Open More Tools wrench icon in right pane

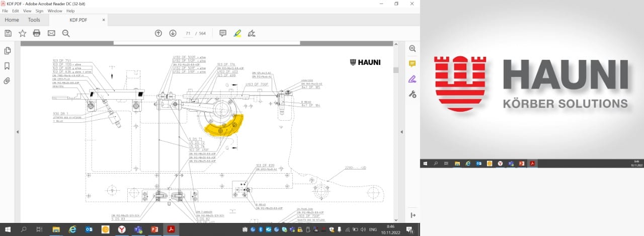coord(413,94)
